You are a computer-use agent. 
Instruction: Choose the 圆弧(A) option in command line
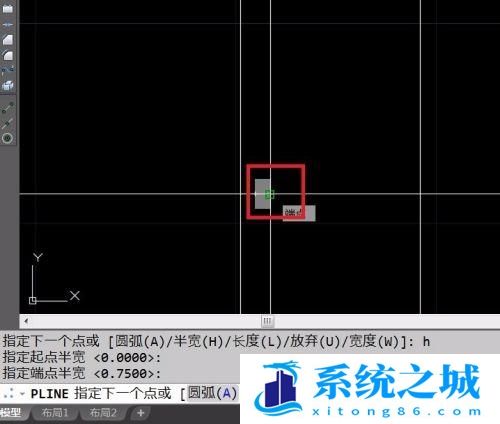[x=212, y=393]
